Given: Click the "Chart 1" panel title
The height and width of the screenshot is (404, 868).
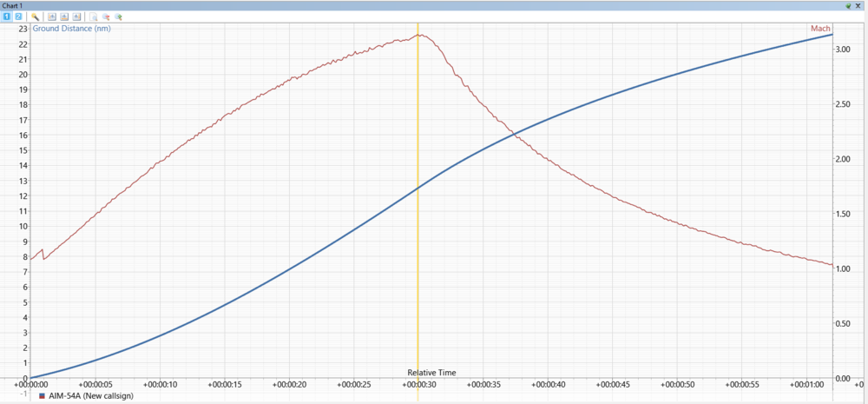Looking at the screenshot, I should [11, 5].
